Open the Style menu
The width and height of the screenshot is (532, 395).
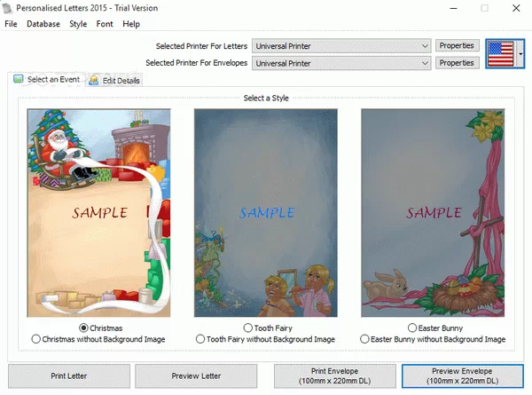(x=78, y=24)
